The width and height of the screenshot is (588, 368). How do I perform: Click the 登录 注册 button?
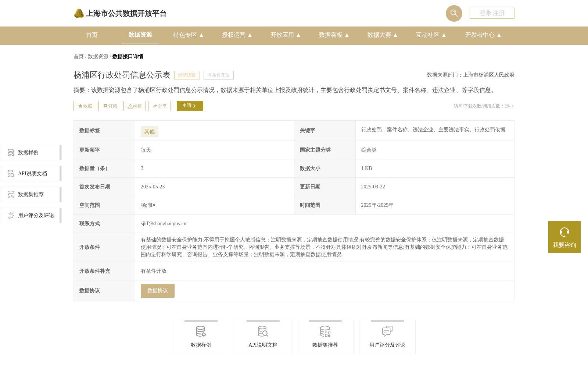tap(492, 13)
